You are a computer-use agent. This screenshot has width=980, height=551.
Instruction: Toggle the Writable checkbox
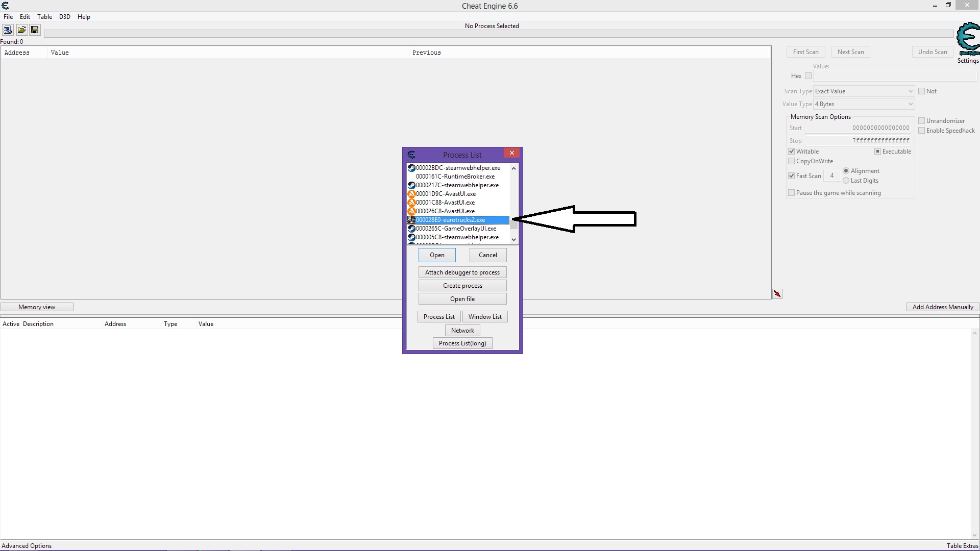(792, 152)
